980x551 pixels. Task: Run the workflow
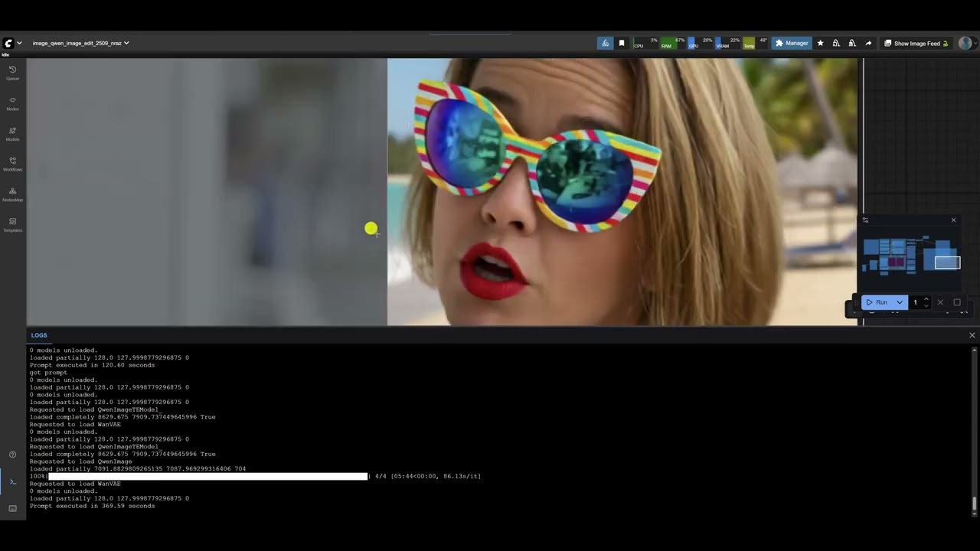[877, 302]
